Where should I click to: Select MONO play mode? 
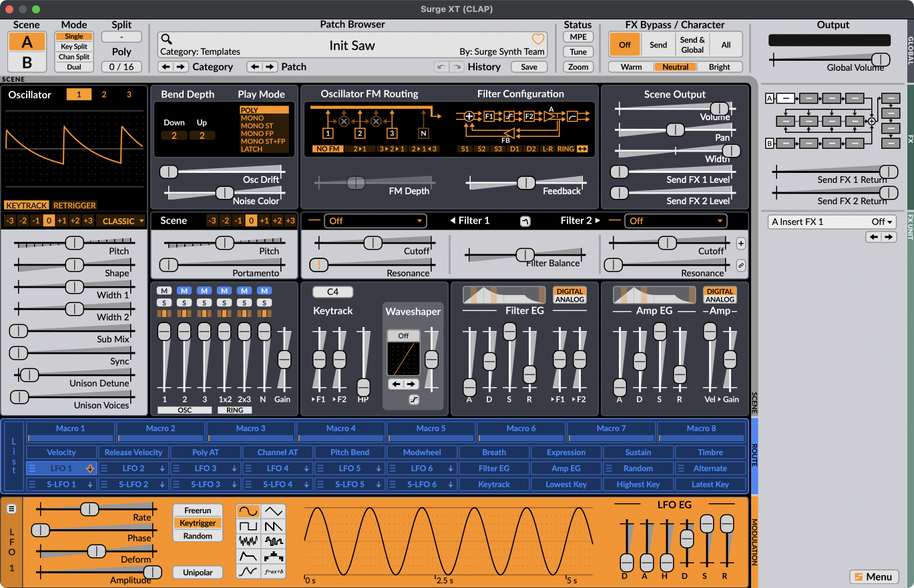[264, 118]
